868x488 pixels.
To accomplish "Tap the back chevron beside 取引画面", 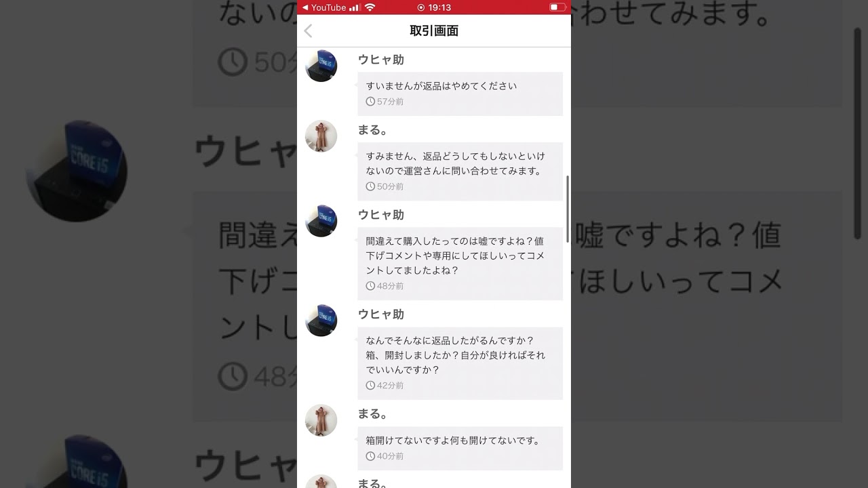I will point(308,31).
